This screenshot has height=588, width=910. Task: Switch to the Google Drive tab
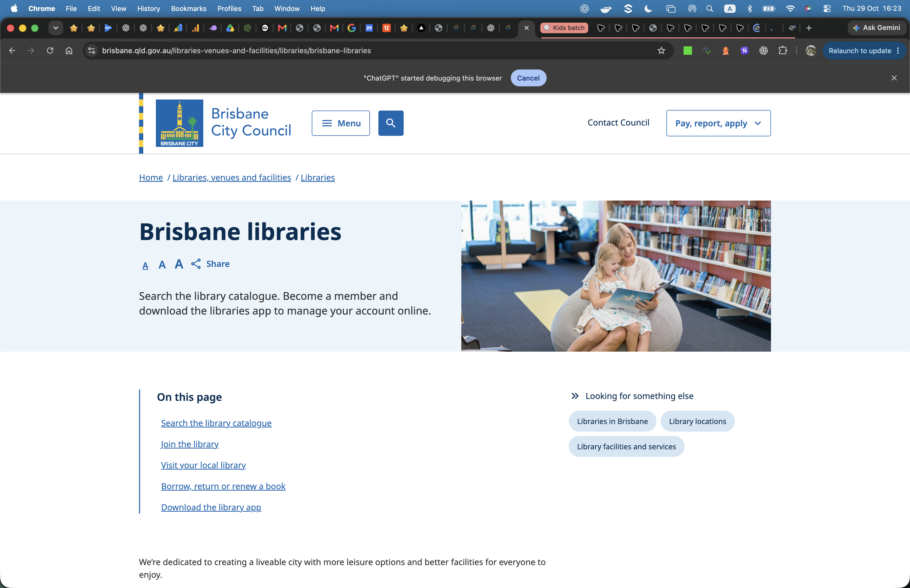click(x=230, y=27)
